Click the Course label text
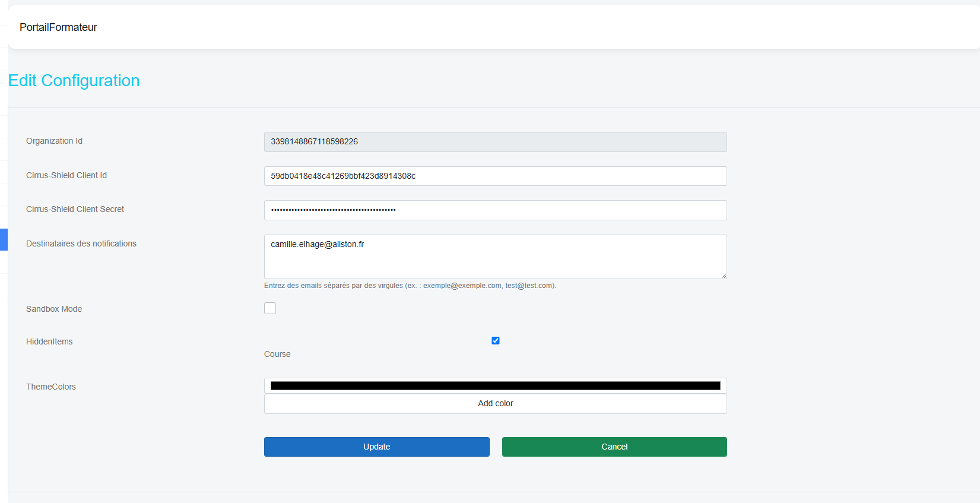Viewport: 980px width, 503px height. pos(277,354)
